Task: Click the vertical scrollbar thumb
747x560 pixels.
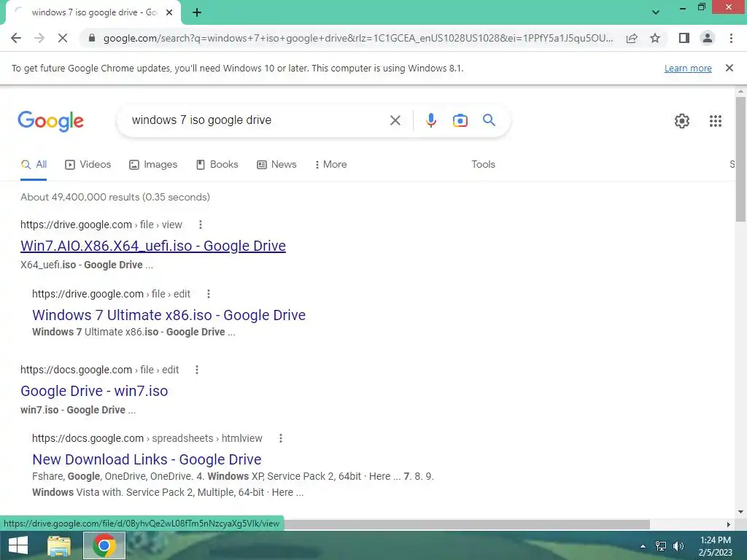Action: click(x=740, y=159)
